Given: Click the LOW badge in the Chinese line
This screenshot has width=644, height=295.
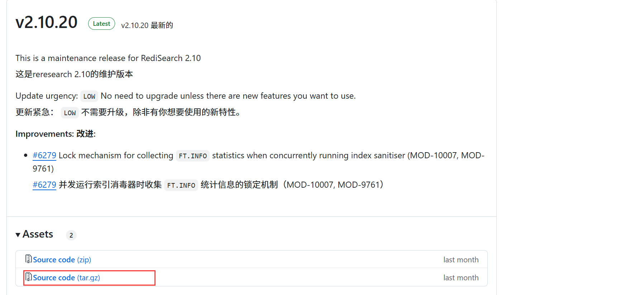Looking at the screenshot, I should pos(70,113).
